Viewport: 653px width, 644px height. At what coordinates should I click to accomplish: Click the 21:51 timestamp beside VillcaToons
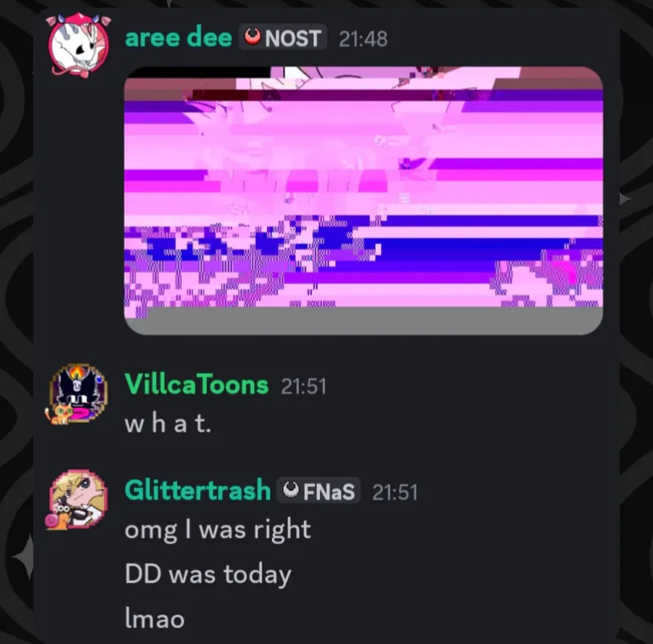tap(303, 386)
